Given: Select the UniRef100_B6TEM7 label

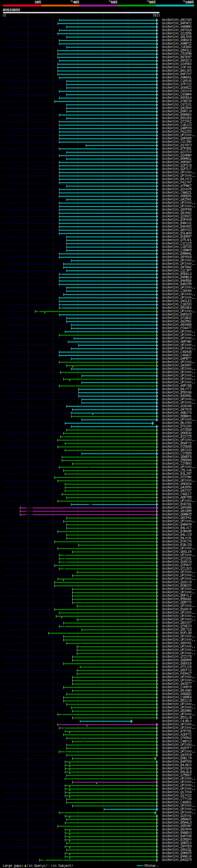Looking at the screenshot, I should [x=177, y=57].
